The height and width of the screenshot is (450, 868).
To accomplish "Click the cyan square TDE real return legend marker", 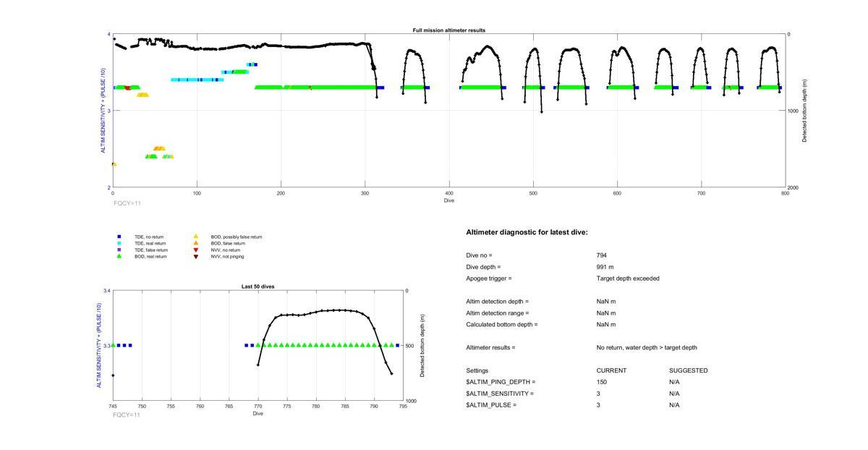I will (x=119, y=243).
